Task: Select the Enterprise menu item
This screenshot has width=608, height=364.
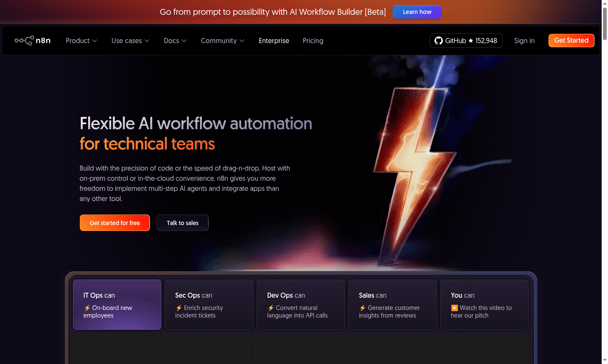Action: click(274, 41)
